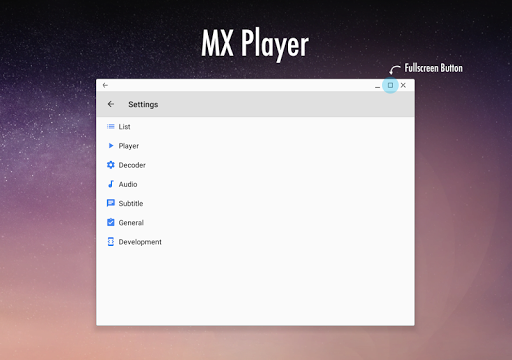Viewport: 512px width, 360px height.
Task: Click the Decoder gear icon
Action: click(111, 165)
